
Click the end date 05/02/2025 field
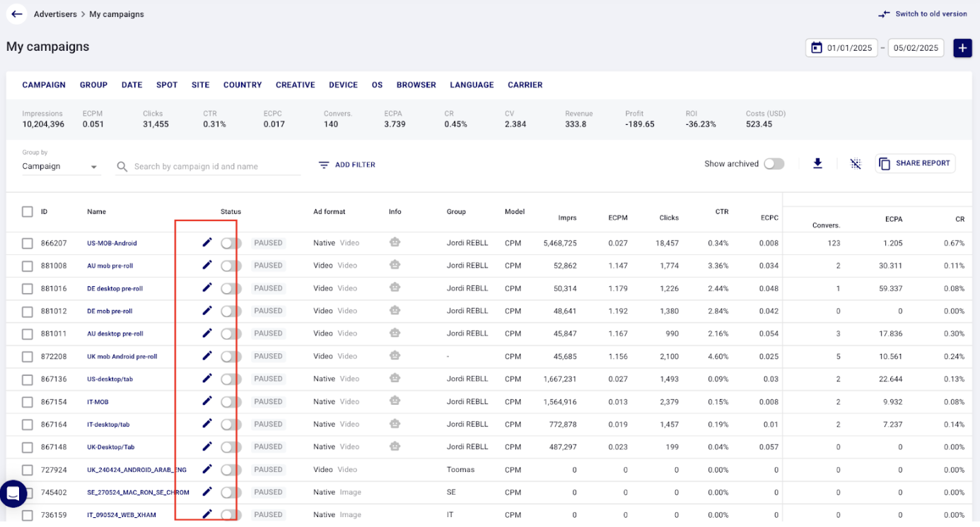tap(916, 48)
